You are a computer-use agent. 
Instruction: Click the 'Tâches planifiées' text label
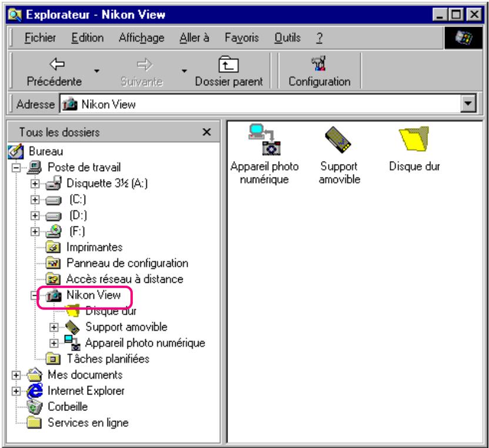click(x=108, y=359)
